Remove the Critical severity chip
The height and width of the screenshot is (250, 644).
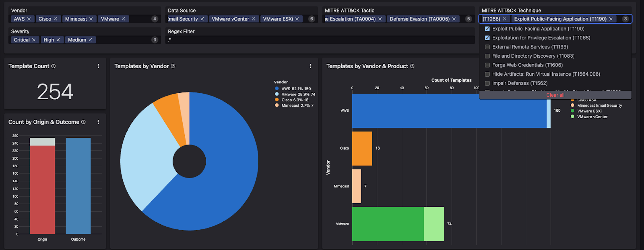click(x=34, y=40)
